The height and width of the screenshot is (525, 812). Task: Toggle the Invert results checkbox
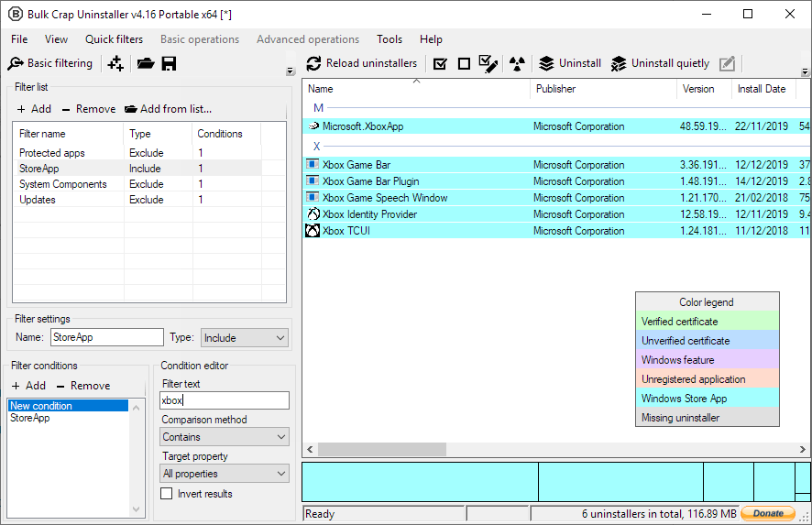166,494
